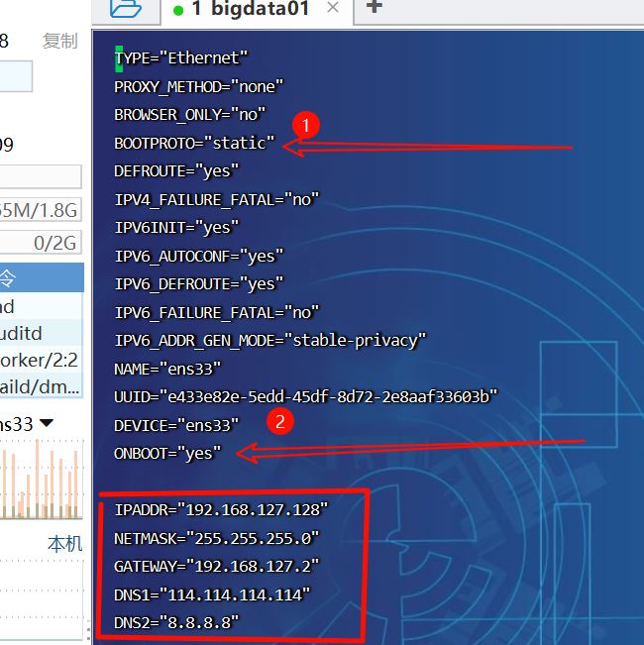Select the process row ending in aild/dm...
644x645 pixels.
point(42,387)
